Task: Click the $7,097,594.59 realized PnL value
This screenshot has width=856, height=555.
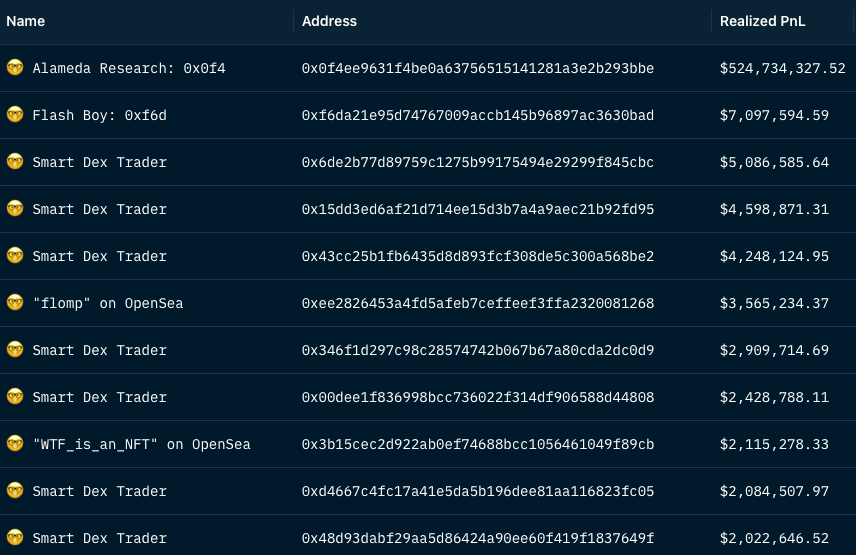Action: click(x=774, y=115)
